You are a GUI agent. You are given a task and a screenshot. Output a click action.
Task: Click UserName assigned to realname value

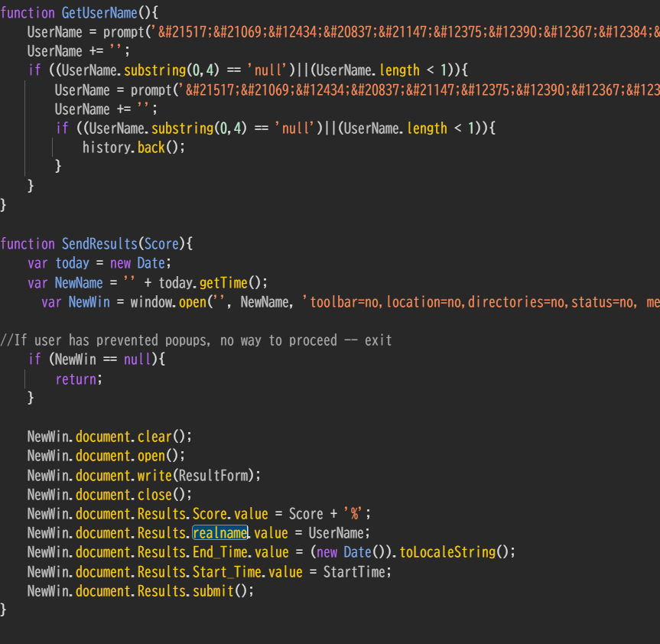(x=336, y=533)
